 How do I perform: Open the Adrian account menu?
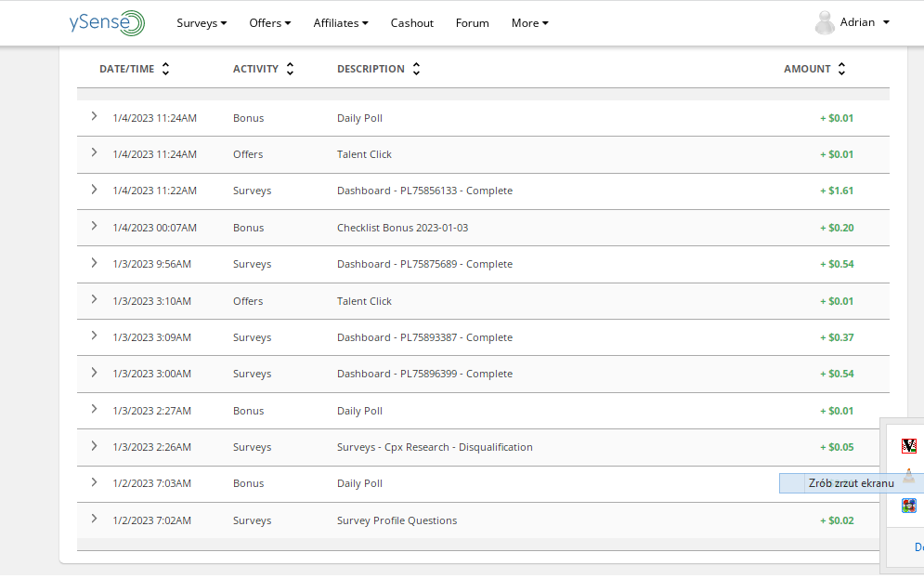click(x=865, y=22)
